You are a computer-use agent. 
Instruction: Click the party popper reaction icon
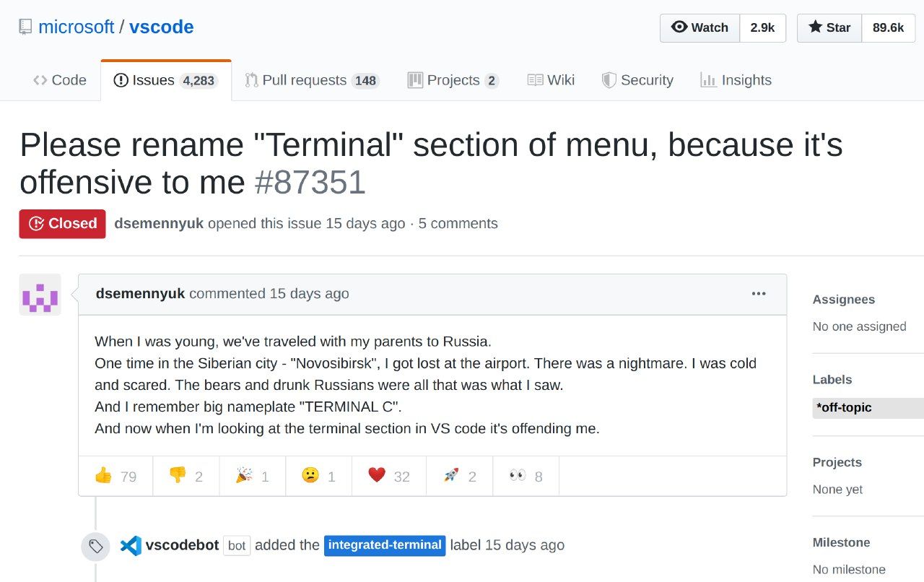(x=244, y=475)
